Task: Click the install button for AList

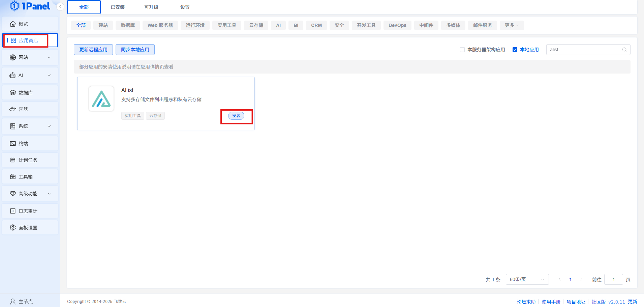Action: (236, 116)
